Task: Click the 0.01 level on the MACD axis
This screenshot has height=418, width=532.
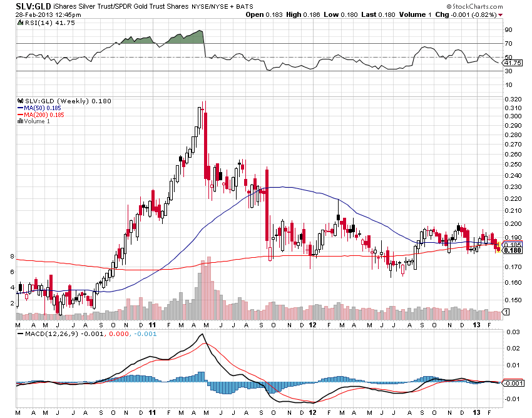Action: (513, 365)
